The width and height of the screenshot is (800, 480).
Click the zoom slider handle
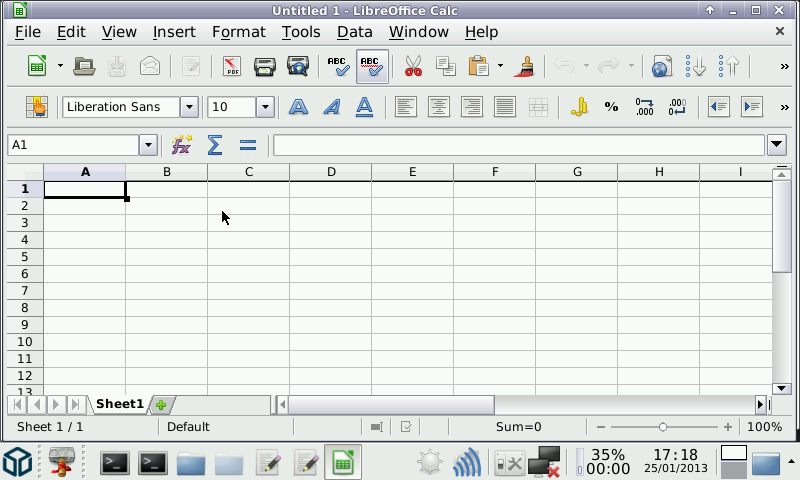[662, 427]
